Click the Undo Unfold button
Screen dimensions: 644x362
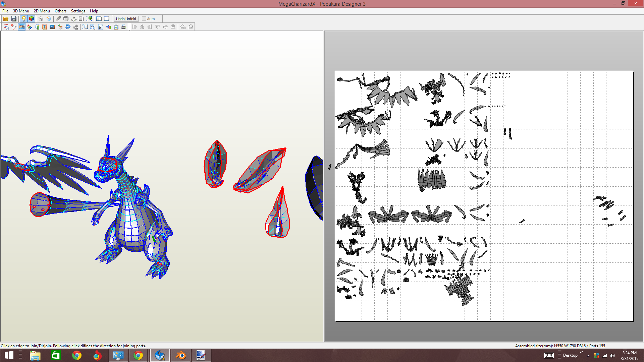126,19
